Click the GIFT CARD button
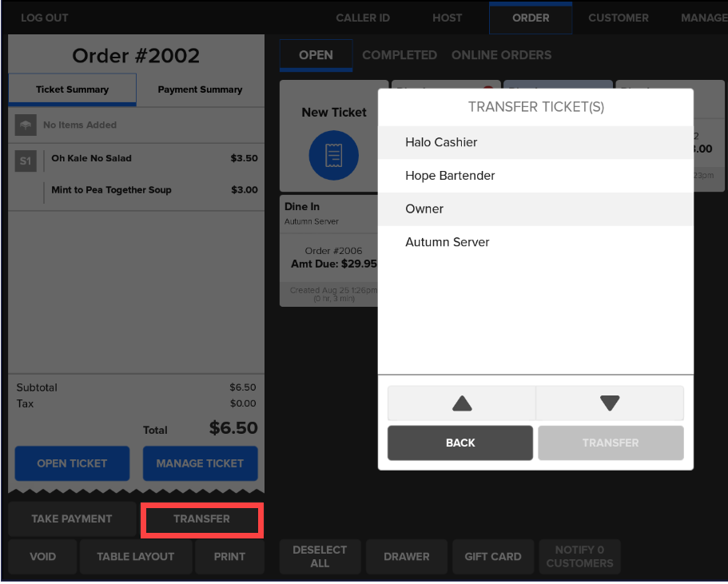728x584 pixels. pyautogui.click(x=493, y=556)
